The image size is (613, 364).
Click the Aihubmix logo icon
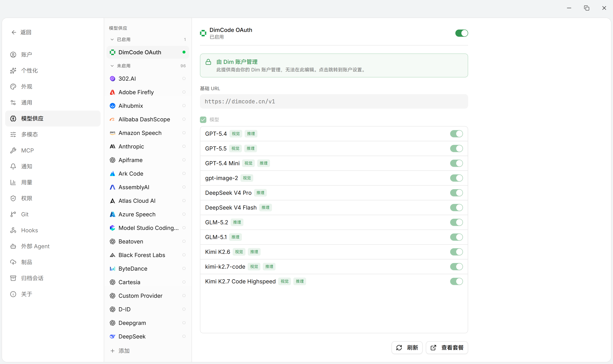point(113,106)
